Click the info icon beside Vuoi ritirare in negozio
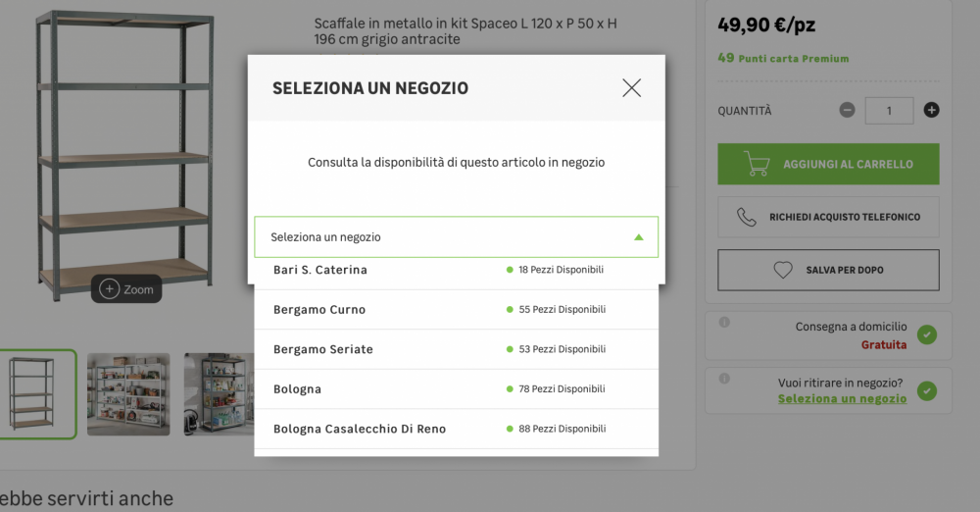The image size is (980, 512). 724,379
